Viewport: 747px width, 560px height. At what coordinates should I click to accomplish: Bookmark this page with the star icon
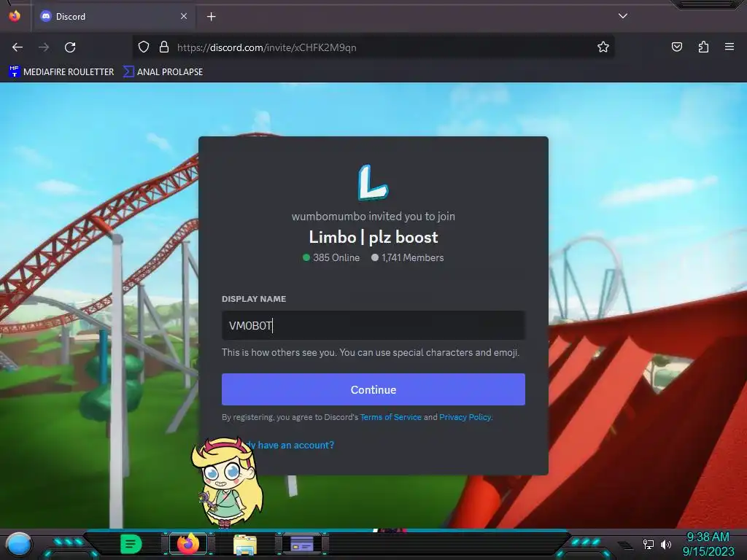coord(603,47)
